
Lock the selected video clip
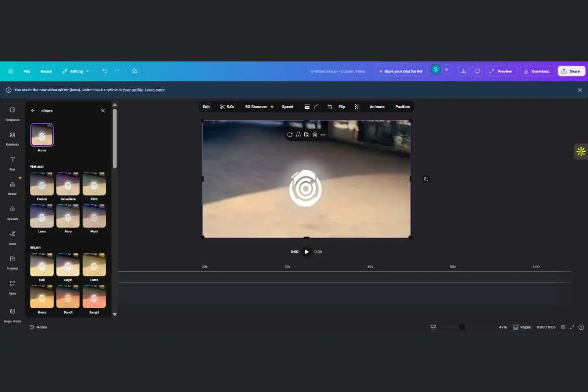[x=298, y=135]
